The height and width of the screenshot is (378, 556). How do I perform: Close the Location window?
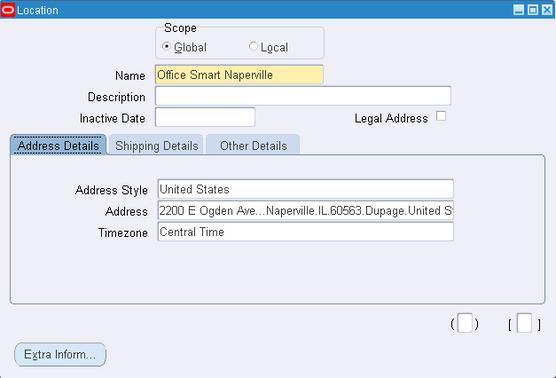coord(547,10)
